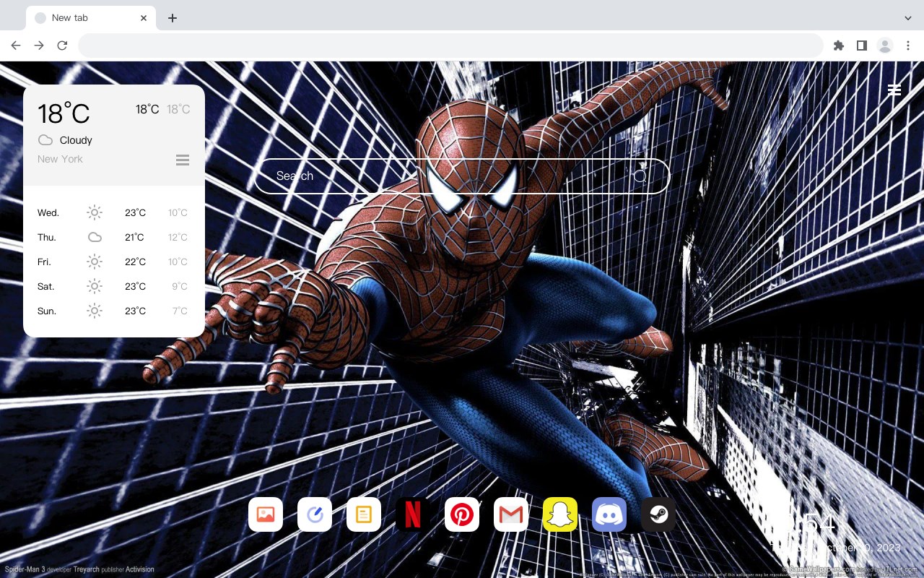Image resolution: width=924 pixels, height=578 pixels.
Task: Launch the Snapchat shortcut
Action: coord(560,514)
